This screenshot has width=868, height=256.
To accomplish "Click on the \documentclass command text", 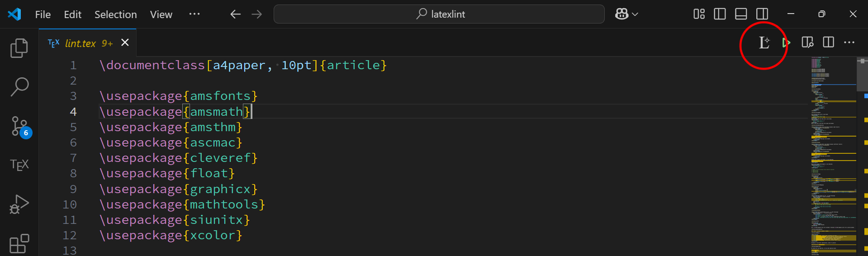I will point(152,65).
